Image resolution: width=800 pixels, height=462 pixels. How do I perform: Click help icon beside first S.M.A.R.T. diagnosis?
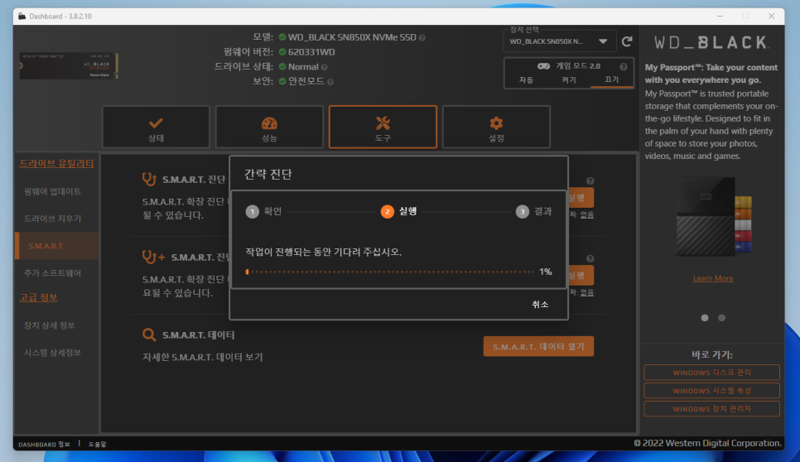(590, 181)
